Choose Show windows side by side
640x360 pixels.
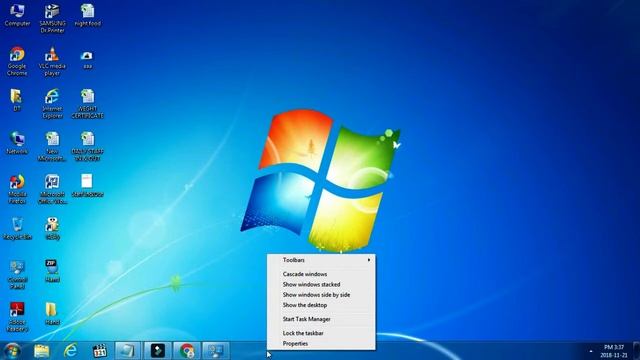(321, 295)
